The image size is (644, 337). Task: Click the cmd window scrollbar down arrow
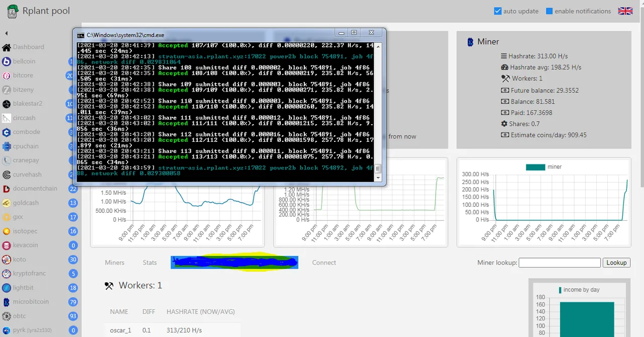tap(378, 178)
